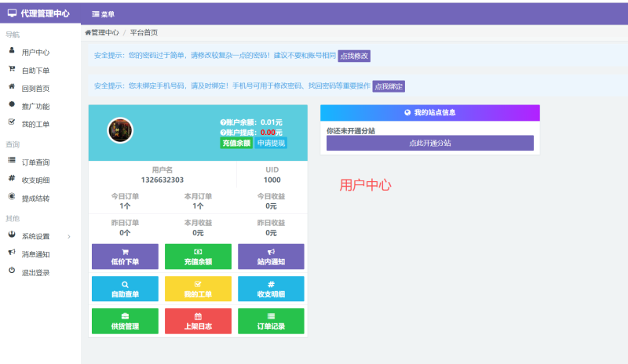The image size is (628, 364).
Task: Click the list icon beside 订单查询
Action: click(x=12, y=160)
